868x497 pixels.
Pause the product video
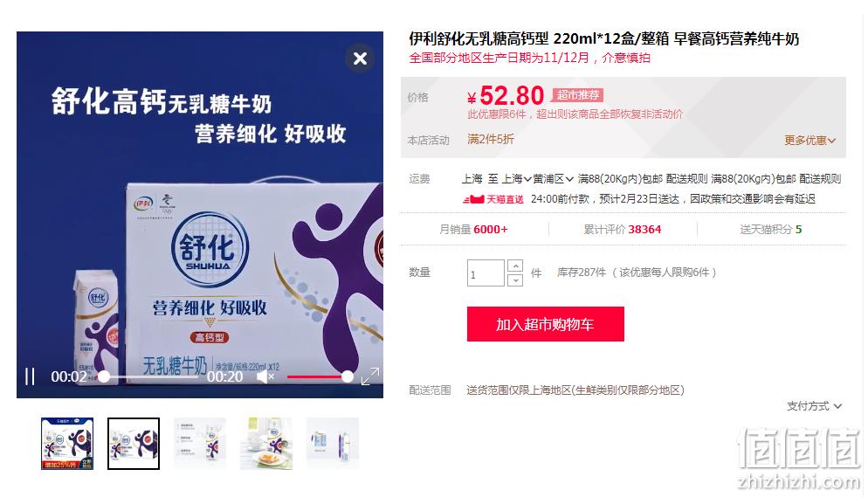(x=30, y=377)
